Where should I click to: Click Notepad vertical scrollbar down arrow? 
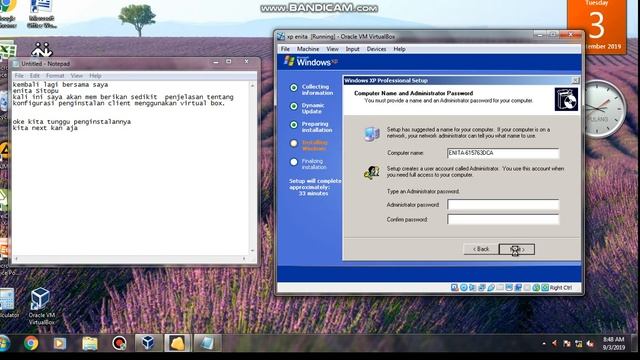pos(252,251)
